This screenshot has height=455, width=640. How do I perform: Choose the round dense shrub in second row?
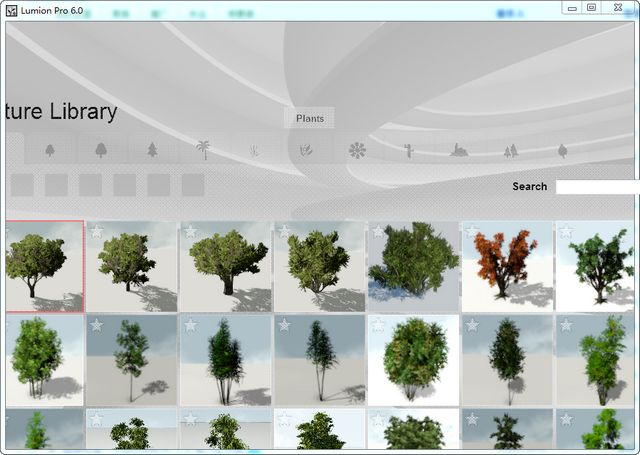point(413,360)
